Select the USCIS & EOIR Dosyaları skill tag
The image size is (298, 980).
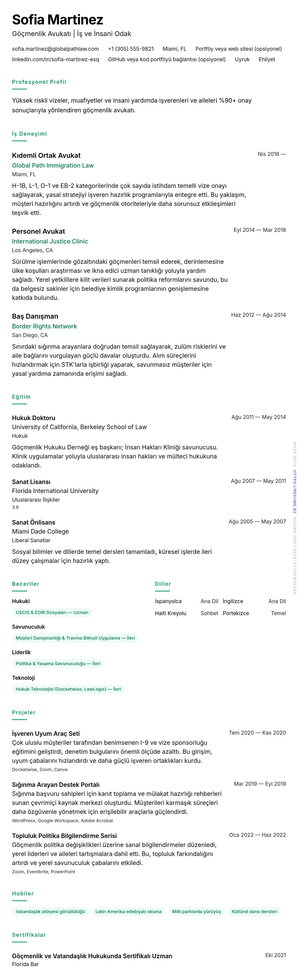tap(52, 612)
